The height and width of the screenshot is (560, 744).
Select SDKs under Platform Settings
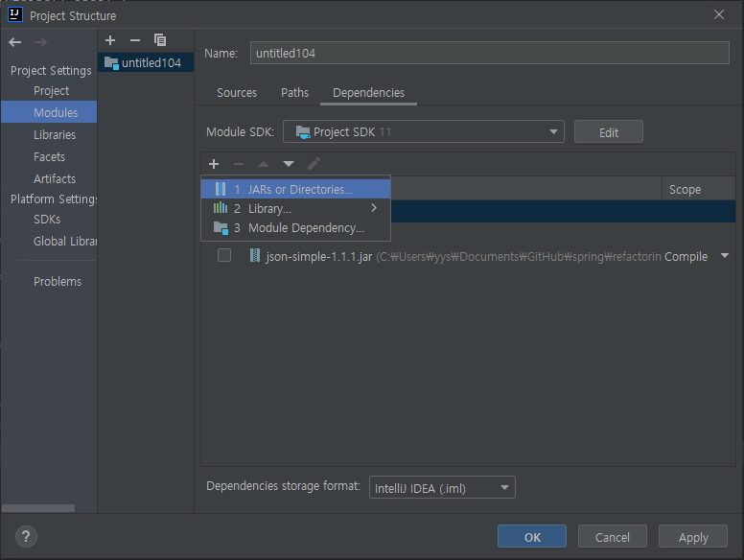click(47, 220)
